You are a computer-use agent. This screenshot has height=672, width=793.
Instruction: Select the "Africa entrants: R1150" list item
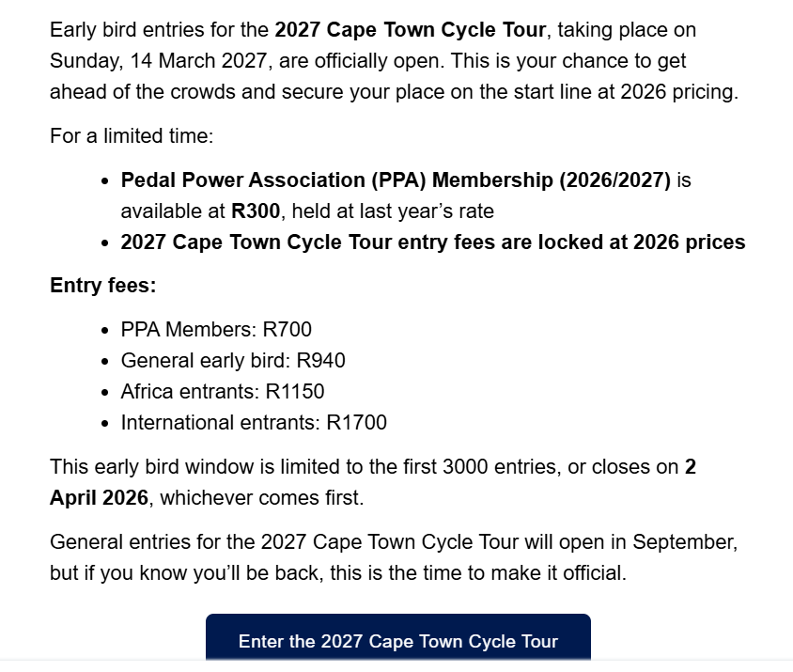coord(223,391)
